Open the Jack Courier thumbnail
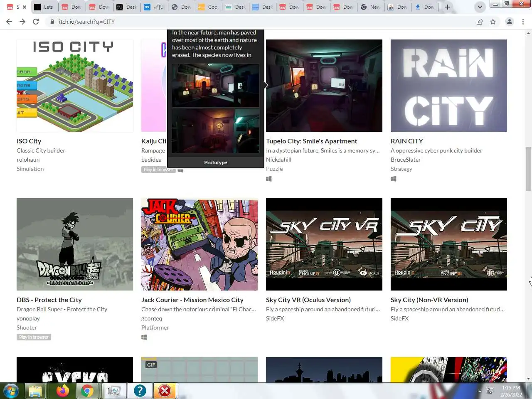 point(199,244)
